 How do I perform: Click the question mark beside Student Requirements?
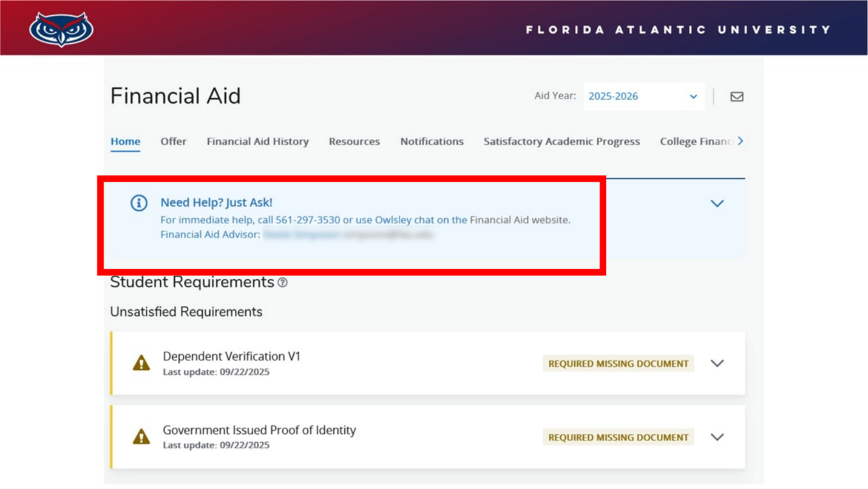[x=283, y=282]
